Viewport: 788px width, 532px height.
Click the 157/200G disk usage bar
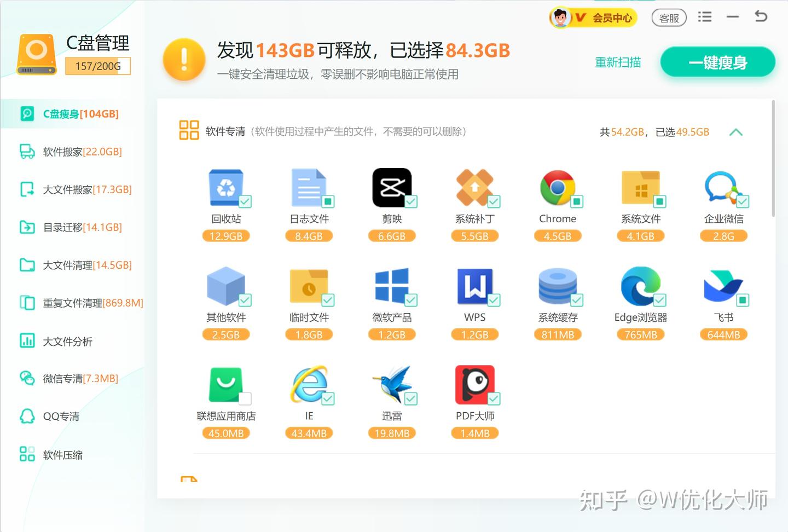(98, 66)
